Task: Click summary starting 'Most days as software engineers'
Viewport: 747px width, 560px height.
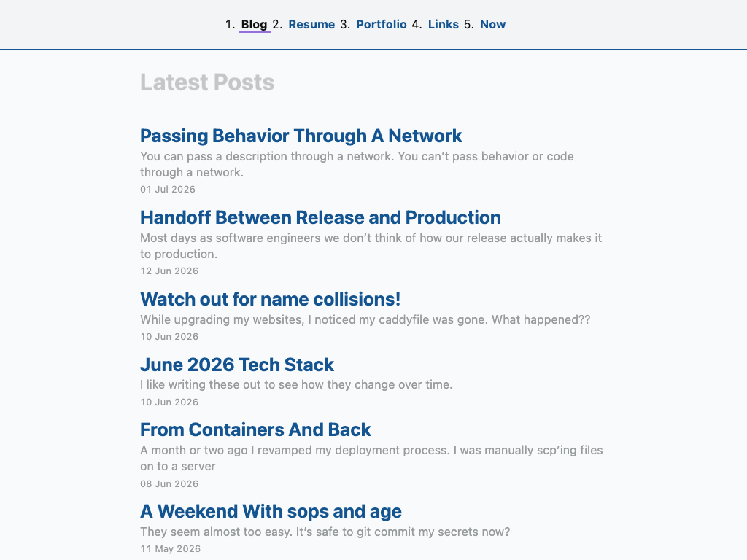Action: tap(371, 246)
